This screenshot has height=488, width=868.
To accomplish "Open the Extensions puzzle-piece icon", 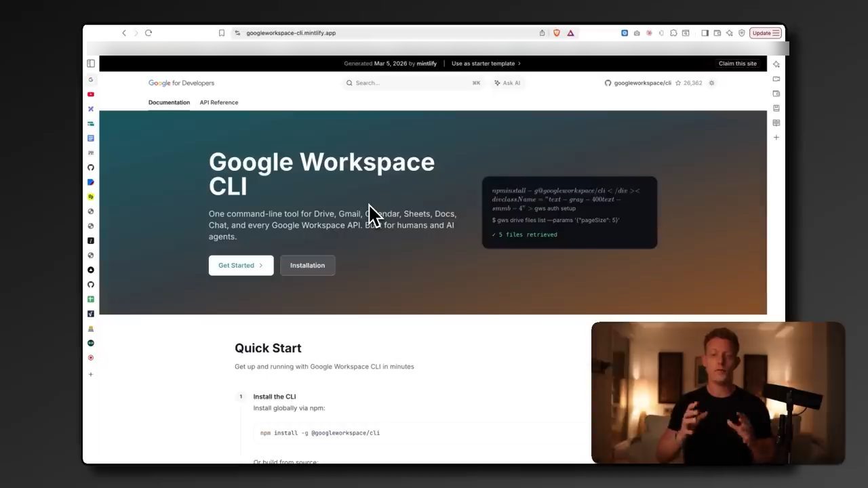I will [x=673, y=33].
